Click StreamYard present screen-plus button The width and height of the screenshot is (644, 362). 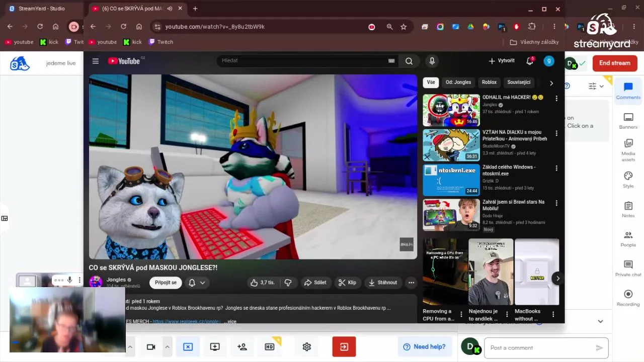click(215, 347)
